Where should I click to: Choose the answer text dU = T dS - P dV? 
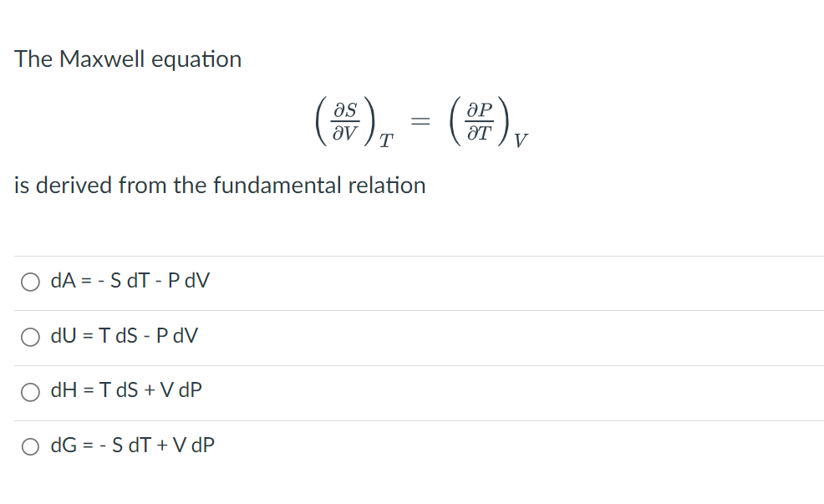tap(125, 336)
